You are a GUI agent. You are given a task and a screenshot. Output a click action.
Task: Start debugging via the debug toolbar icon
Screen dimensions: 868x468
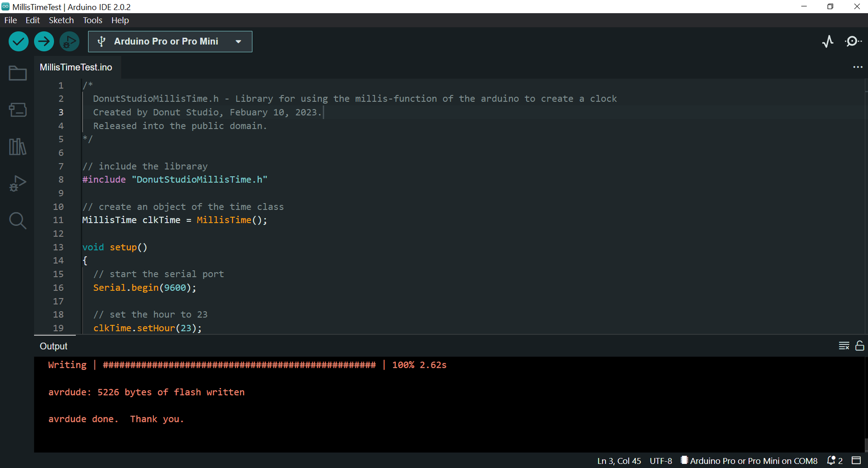(69, 41)
